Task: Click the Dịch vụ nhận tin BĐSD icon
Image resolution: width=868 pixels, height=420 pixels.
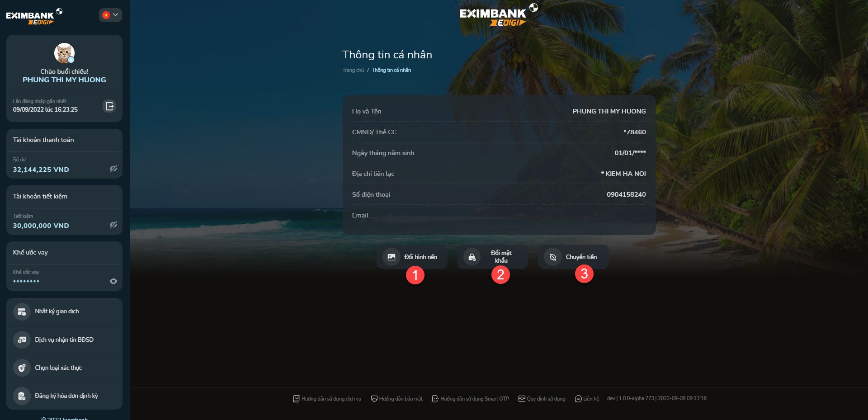Action: (22, 340)
